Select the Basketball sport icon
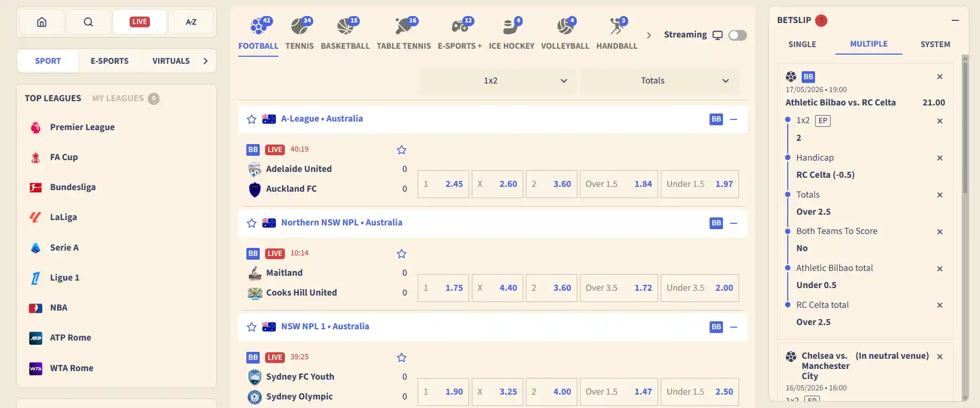 coord(345,26)
